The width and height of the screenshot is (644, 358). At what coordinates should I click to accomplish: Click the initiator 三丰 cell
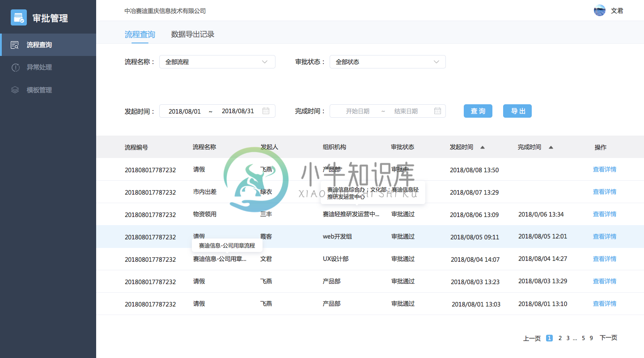click(266, 214)
